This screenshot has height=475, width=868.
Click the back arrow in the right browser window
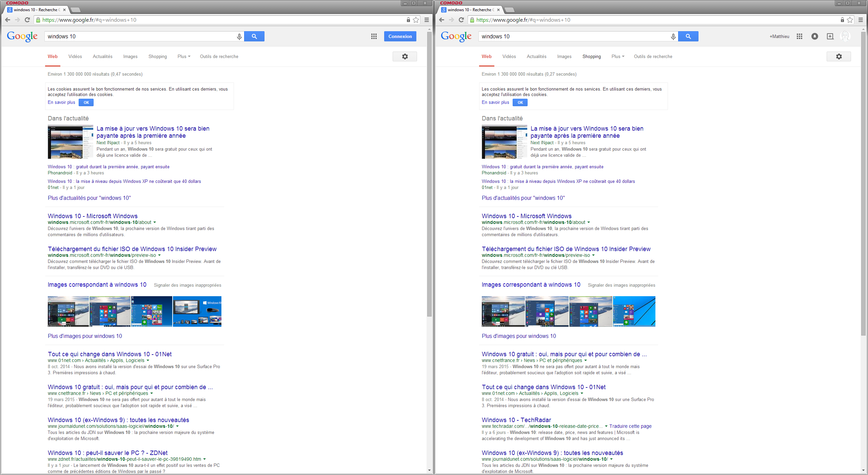point(441,20)
